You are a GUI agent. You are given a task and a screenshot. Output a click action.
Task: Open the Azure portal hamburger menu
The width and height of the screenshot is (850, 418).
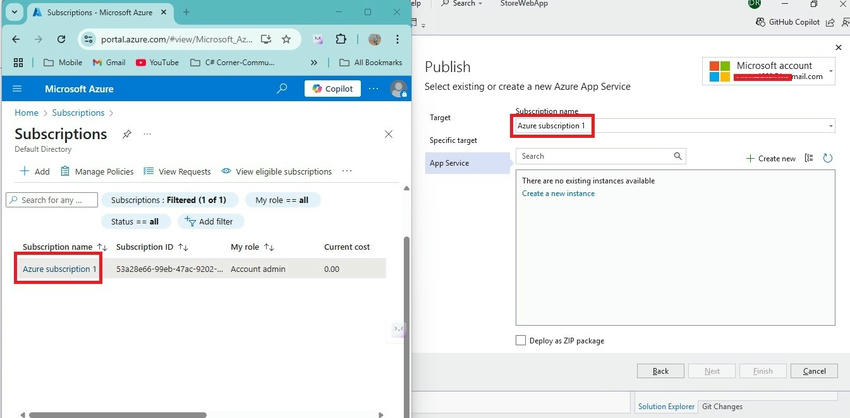[x=17, y=89]
